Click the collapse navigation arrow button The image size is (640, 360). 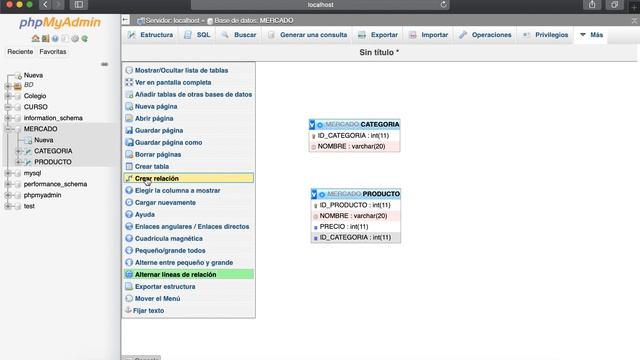[x=125, y=20]
